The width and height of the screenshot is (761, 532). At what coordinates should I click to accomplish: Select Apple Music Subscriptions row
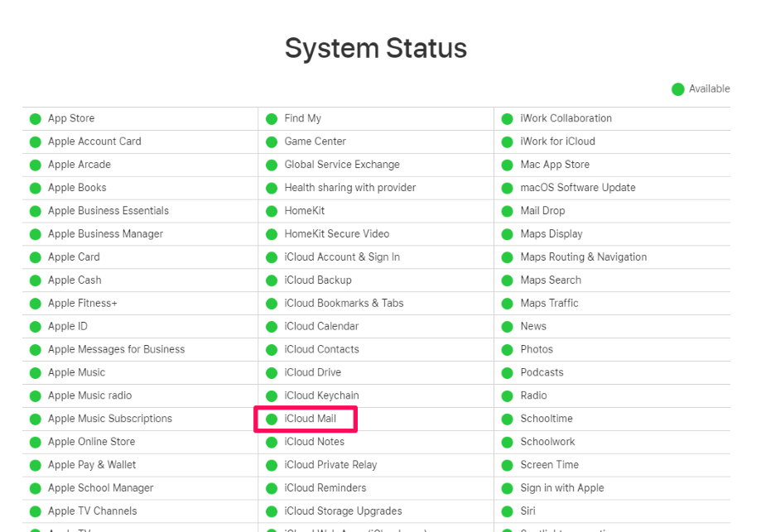(110, 419)
